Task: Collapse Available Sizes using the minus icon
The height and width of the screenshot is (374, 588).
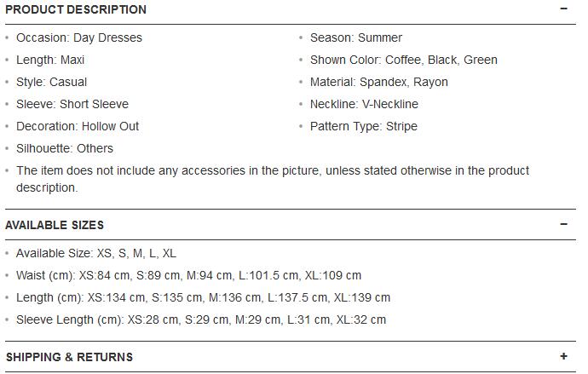Action: tap(563, 225)
